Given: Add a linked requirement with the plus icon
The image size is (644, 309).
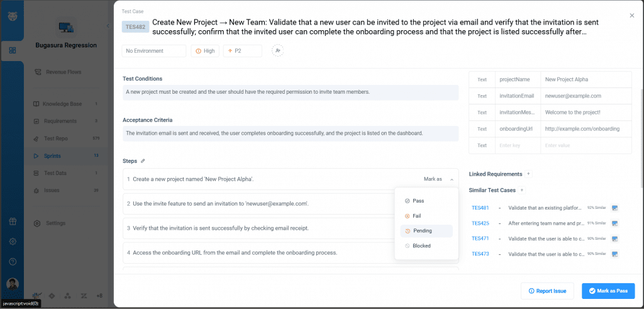Looking at the screenshot, I should click(x=528, y=174).
